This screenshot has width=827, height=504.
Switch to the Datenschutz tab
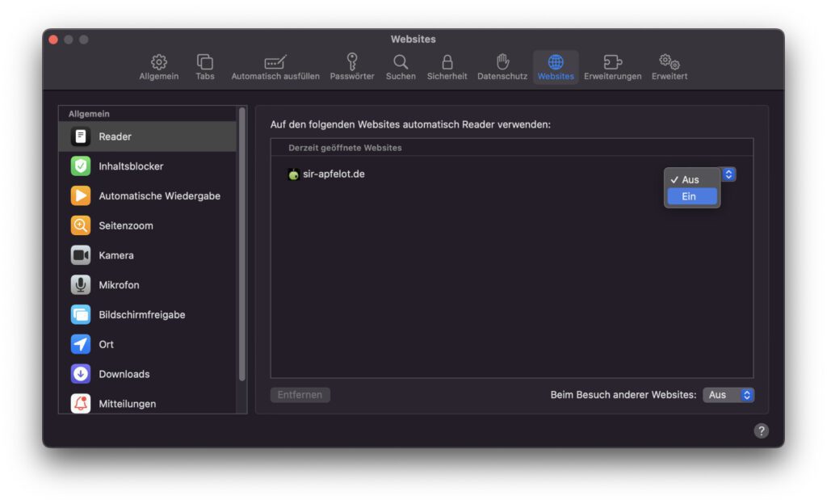tap(502, 66)
